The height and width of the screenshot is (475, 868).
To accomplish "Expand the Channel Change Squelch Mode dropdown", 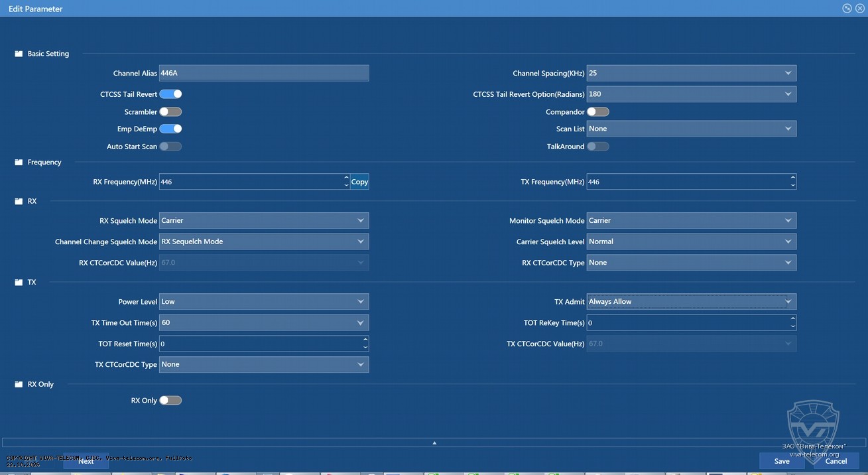I will point(264,241).
